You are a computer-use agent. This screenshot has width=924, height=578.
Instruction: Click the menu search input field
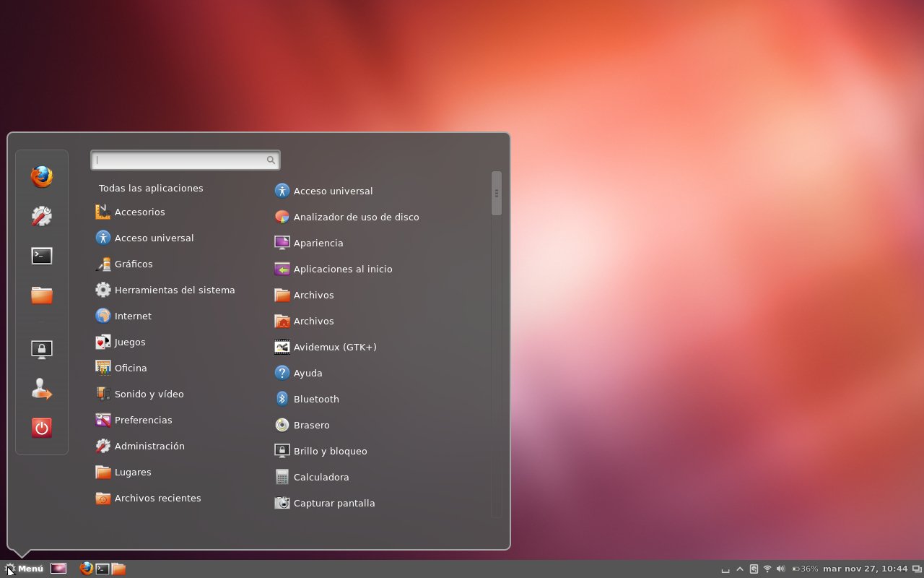(180, 160)
